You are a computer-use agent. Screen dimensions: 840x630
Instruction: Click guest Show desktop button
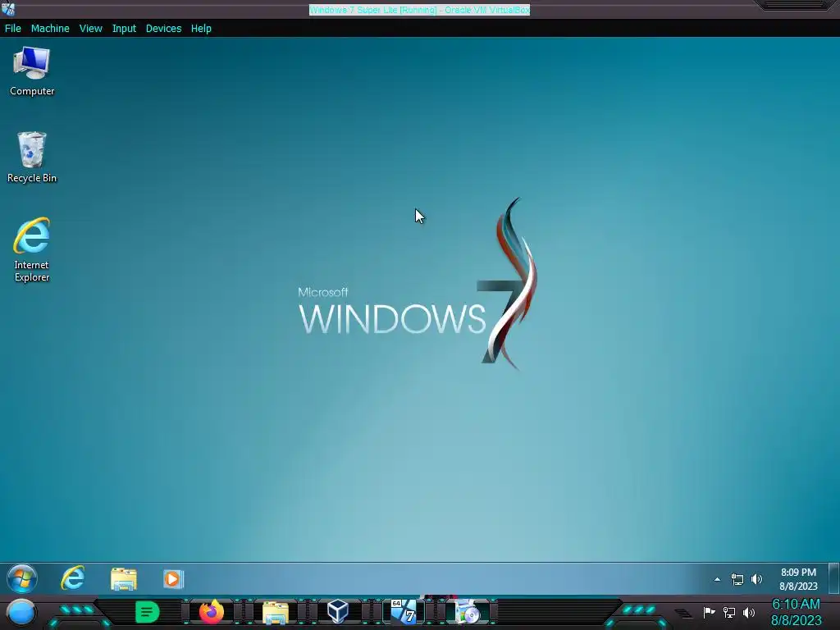[834, 579]
